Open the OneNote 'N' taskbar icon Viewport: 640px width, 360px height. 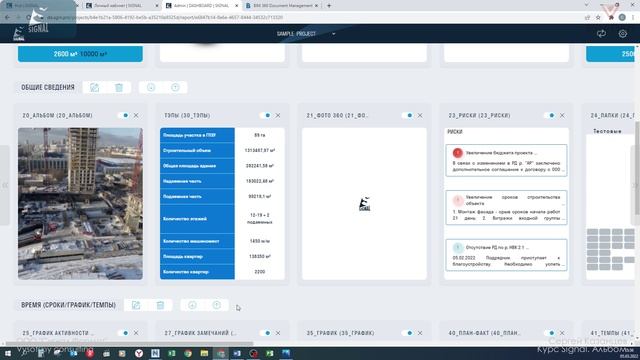click(155, 353)
